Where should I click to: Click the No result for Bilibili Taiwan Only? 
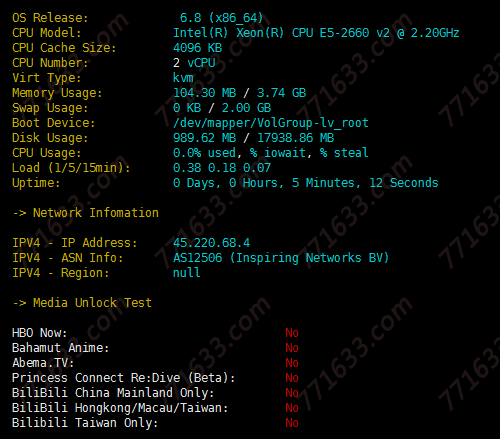[292, 423]
